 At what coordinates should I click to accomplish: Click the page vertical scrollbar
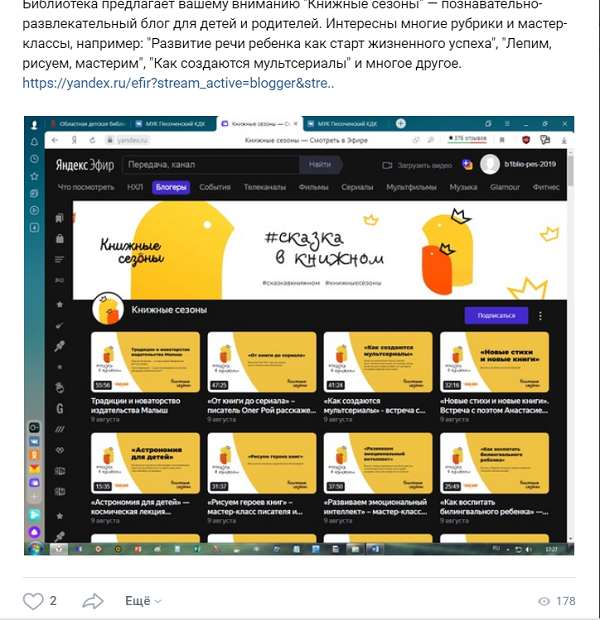pyautogui.click(x=570, y=344)
